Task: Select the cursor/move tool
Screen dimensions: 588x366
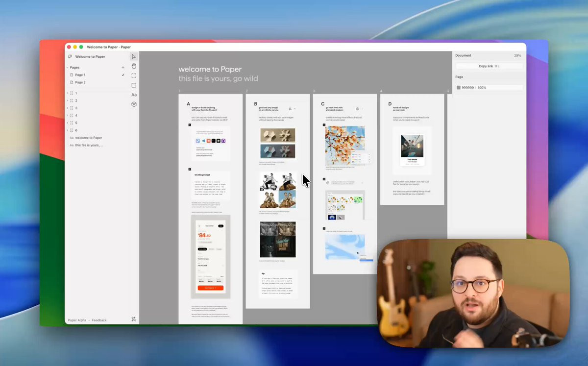Action: pyautogui.click(x=134, y=57)
